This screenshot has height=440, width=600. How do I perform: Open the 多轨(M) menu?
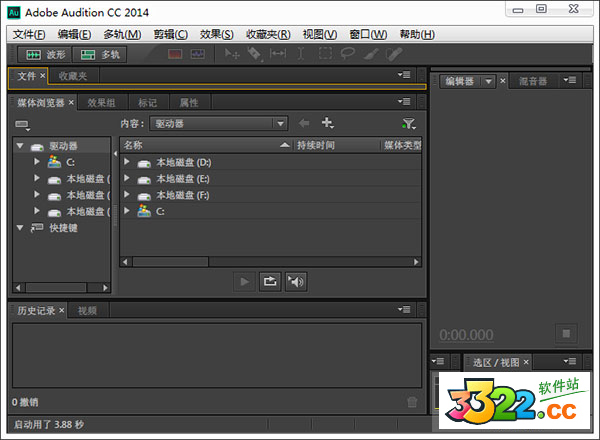click(122, 34)
